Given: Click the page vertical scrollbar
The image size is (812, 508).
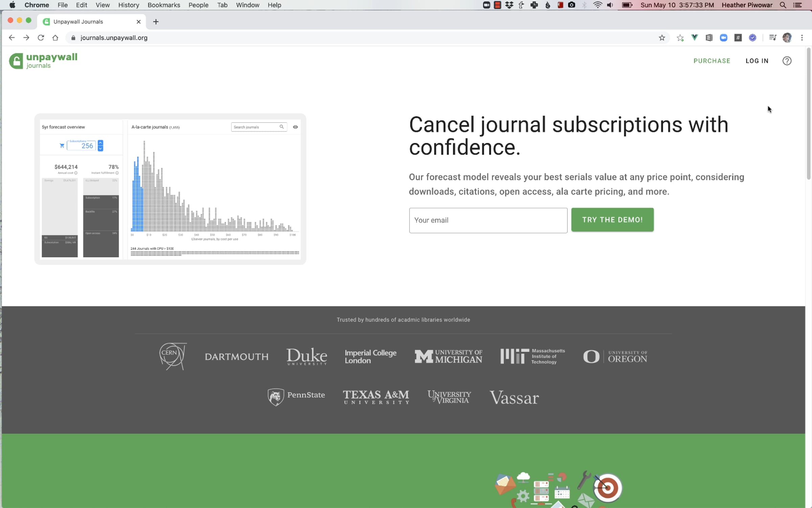Looking at the screenshot, I should [809, 113].
